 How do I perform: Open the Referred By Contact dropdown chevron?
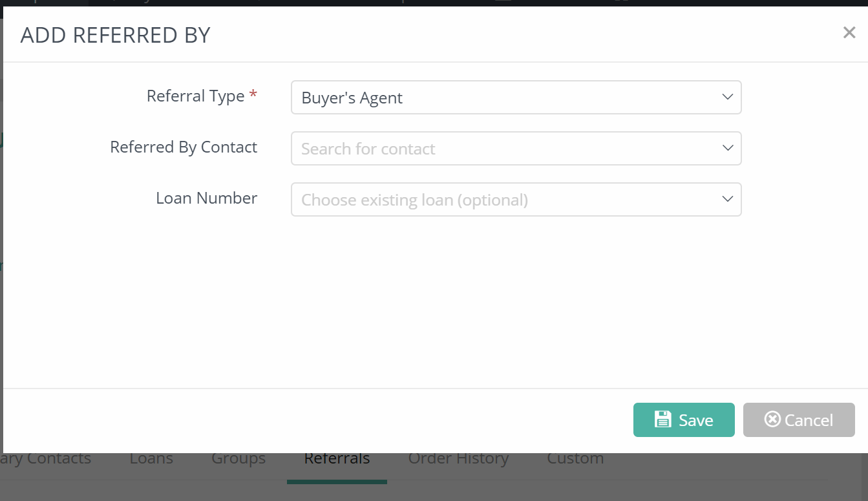727,148
